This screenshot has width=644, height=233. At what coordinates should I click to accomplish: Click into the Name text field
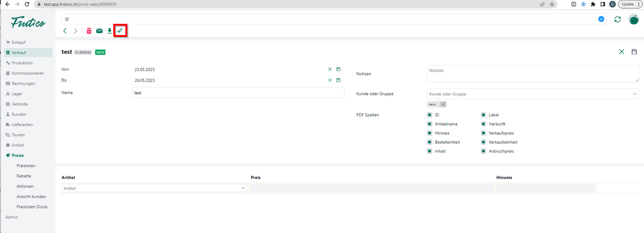click(x=238, y=93)
